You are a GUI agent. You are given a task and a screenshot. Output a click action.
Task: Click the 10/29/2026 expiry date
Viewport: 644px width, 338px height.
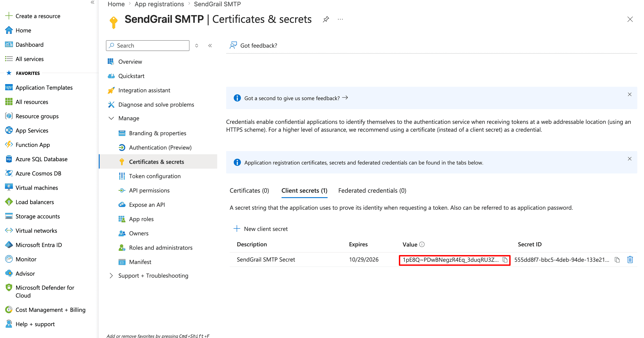364,260
